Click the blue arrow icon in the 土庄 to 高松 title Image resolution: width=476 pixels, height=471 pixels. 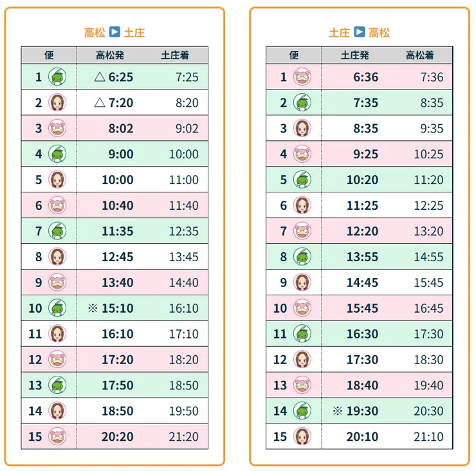coord(360,32)
